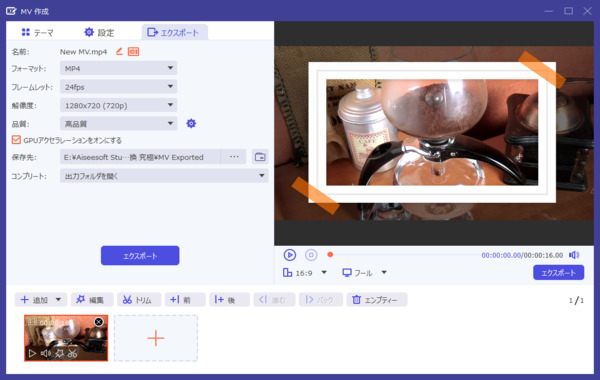The width and height of the screenshot is (600, 380).
Task: Open the 解像度 1280x720 dropdown
Action: click(x=118, y=105)
